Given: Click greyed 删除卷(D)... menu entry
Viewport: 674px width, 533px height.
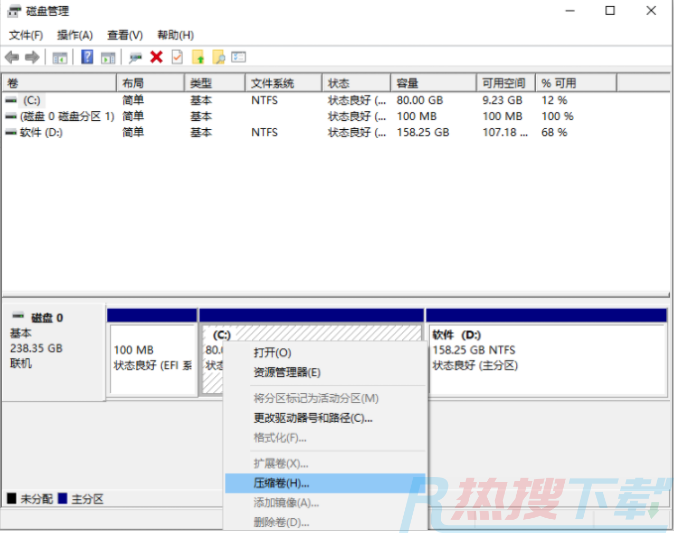Looking at the screenshot, I should 325,522.
